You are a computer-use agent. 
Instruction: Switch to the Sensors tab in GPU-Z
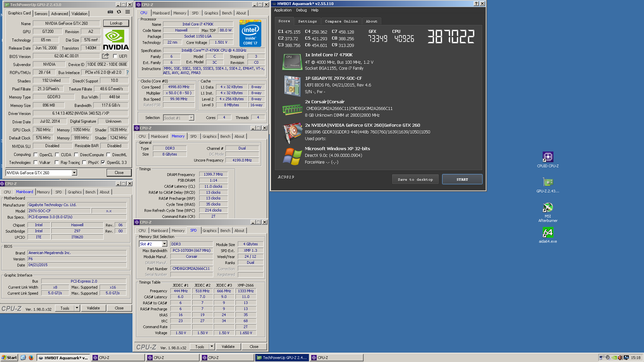click(x=41, y=14)
